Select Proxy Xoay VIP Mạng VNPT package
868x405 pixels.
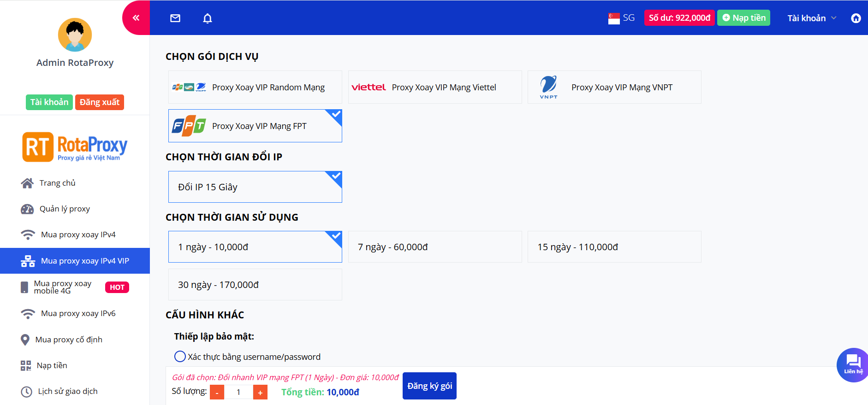pos(614,87)
